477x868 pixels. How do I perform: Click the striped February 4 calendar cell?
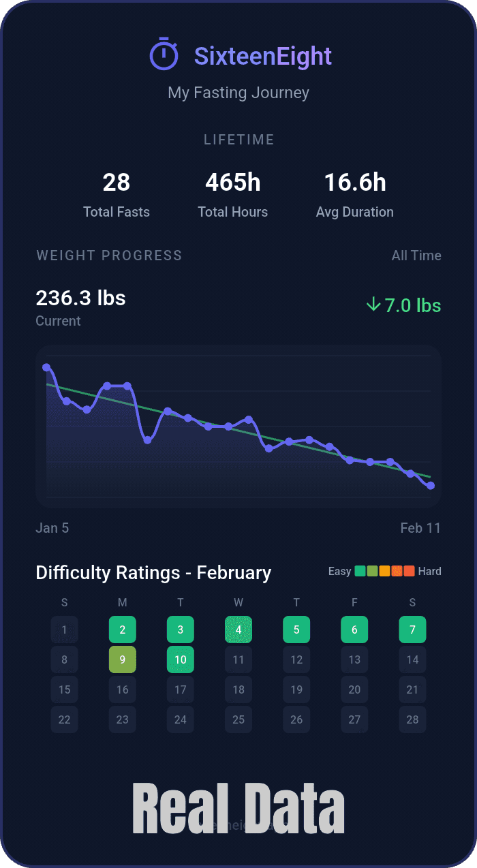coord(238,630)
